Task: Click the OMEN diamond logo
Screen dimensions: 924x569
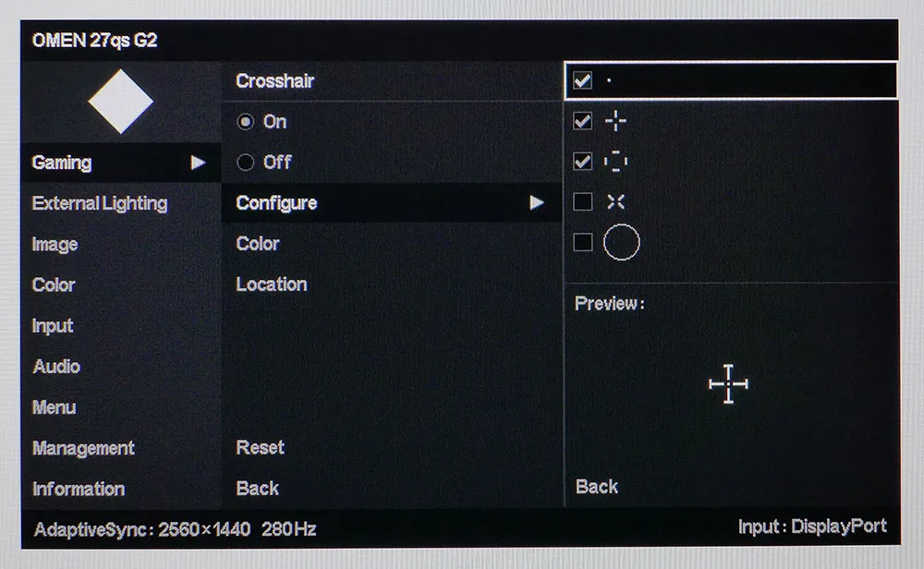Action: pyautogui.click(x=121, y=102)
